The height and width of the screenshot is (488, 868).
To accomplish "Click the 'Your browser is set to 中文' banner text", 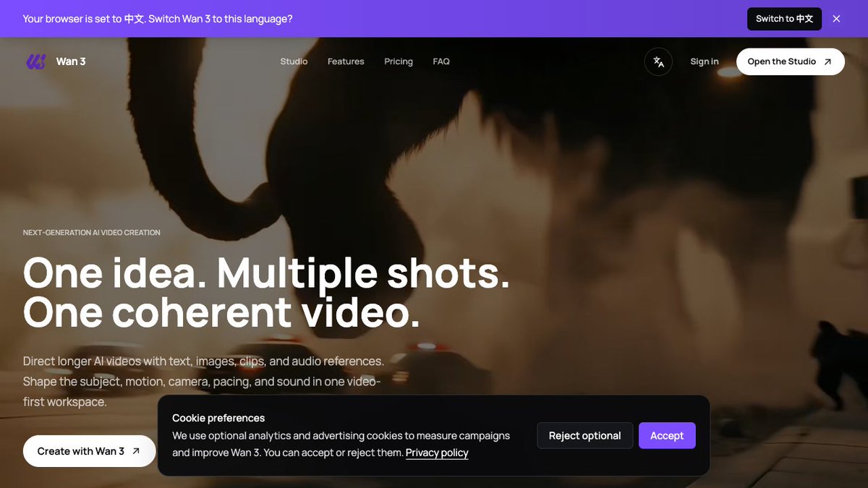I will click(158, 19).
